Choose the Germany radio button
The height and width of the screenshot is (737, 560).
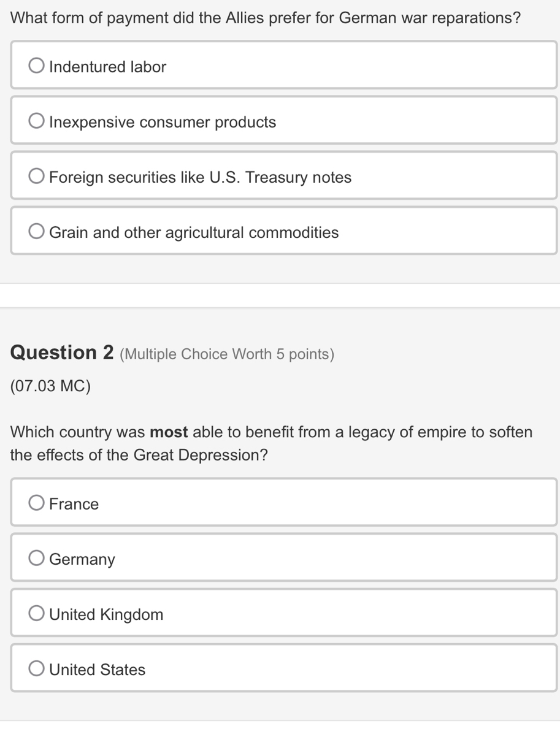[37, 559]
